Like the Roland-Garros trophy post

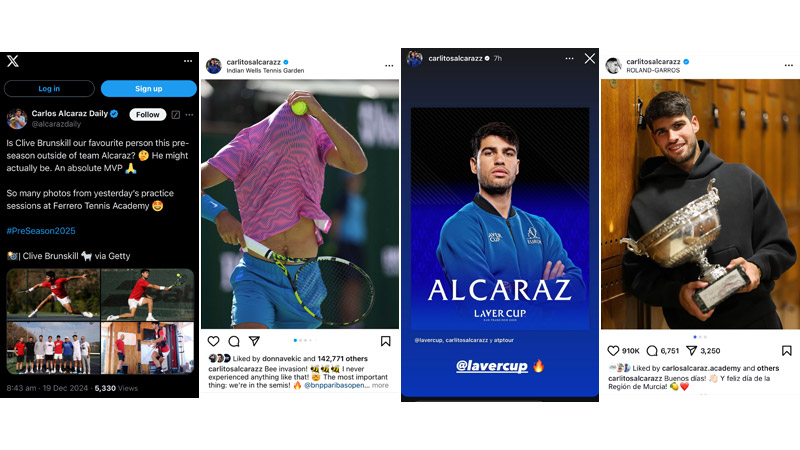pyautogui.click(x=613, y=351)
